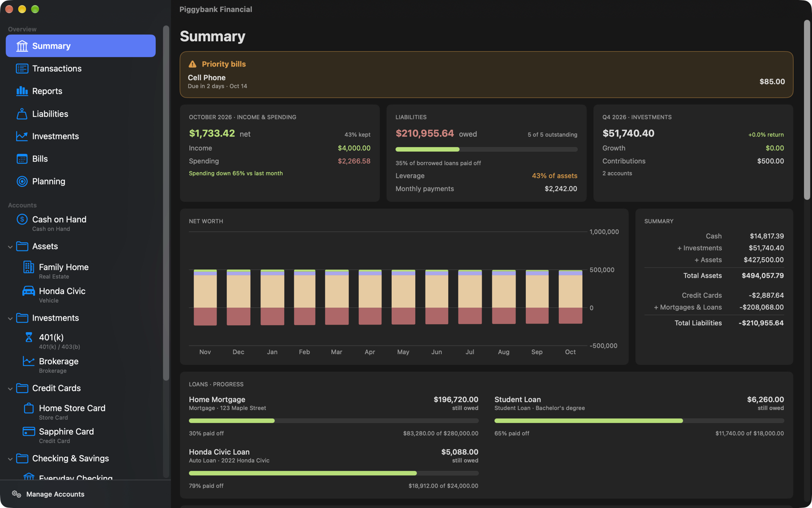Click the Reports bar chart icon
812x508 pixels.
[22, 91]
